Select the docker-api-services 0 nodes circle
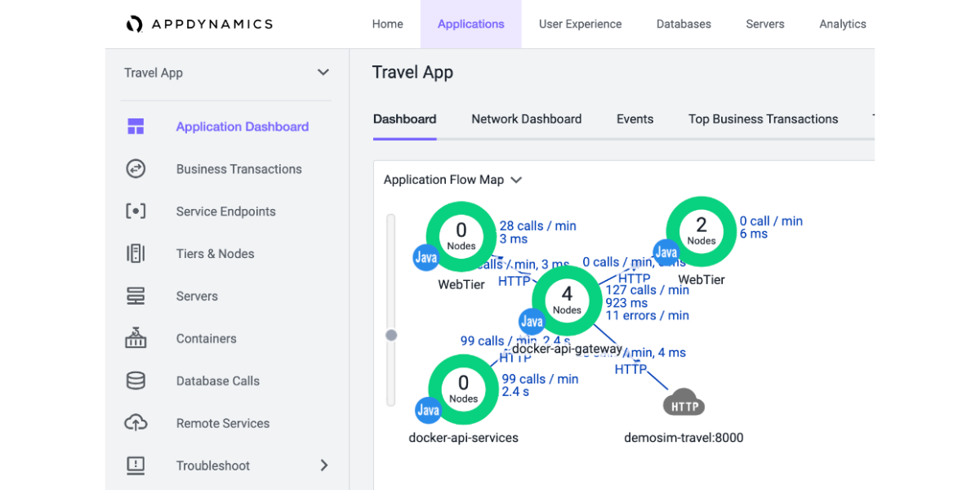Viewport: 980px width, 490px height. 463,390
